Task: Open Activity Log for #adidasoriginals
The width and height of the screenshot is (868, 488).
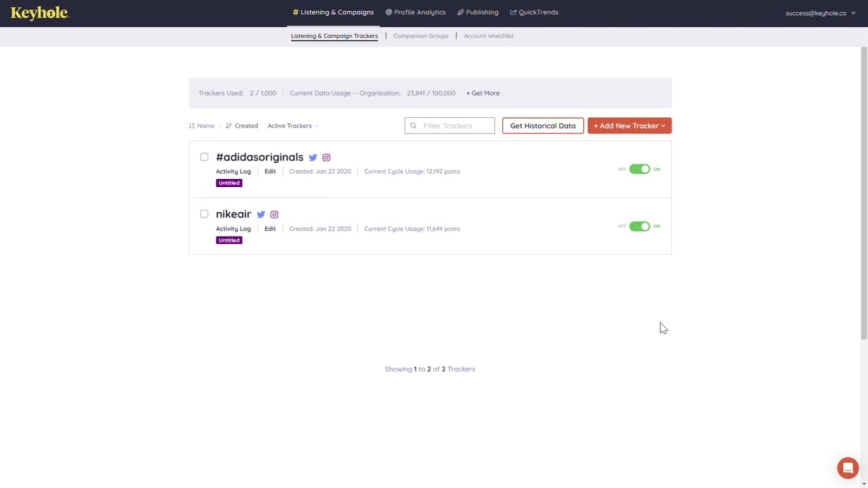Action: pyautogui.click(x=233, y=171)
